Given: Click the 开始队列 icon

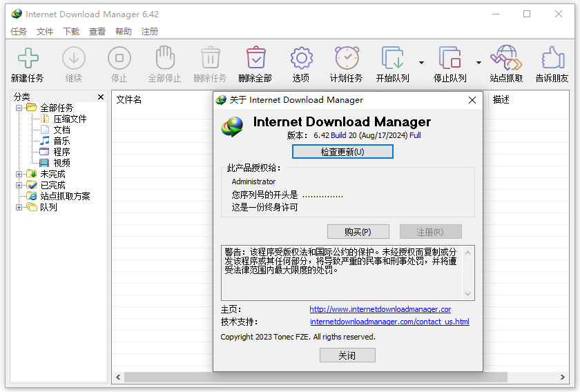Looking at the screenshot, I should [x=392, y=58].
